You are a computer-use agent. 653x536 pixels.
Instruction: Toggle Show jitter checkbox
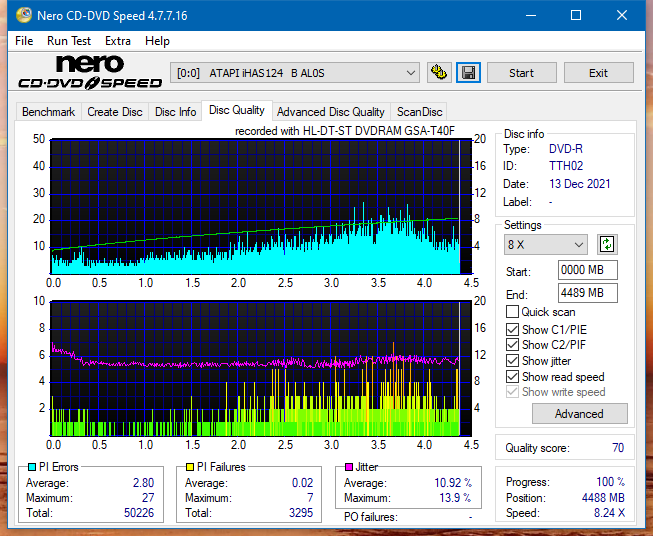click(x=512, y=361)
